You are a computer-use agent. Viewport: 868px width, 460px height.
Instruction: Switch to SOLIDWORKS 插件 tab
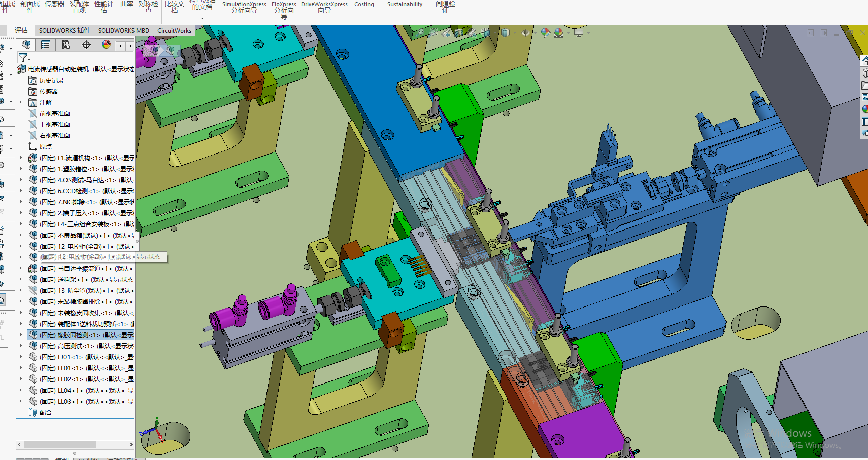point(64,30)
